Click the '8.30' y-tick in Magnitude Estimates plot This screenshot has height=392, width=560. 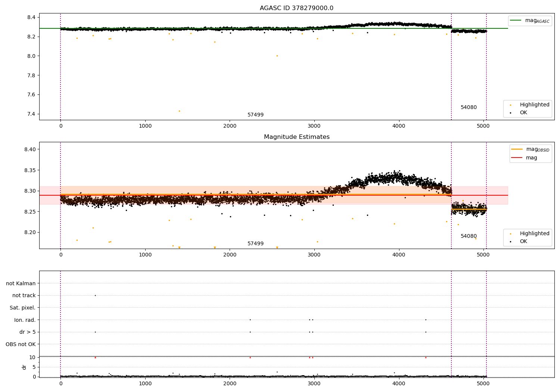[x=30, y=191]
